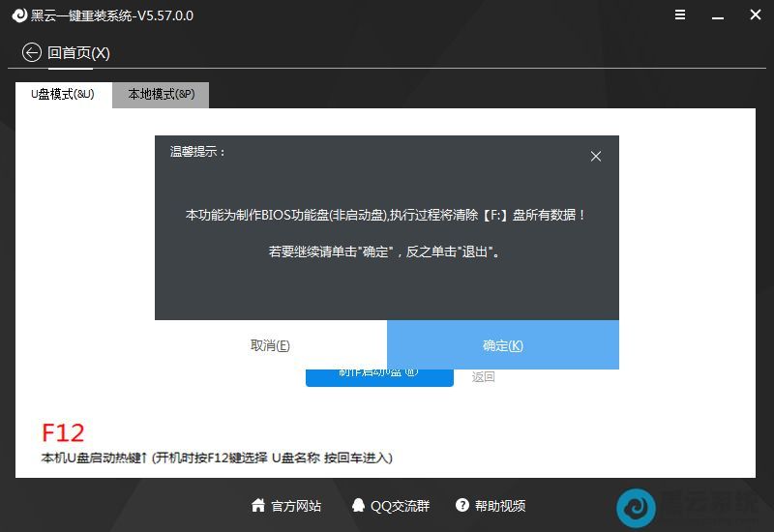Screen dimensions: 774x532
Task: Click the 回首页(X) label
Action: tap(78, 53)
